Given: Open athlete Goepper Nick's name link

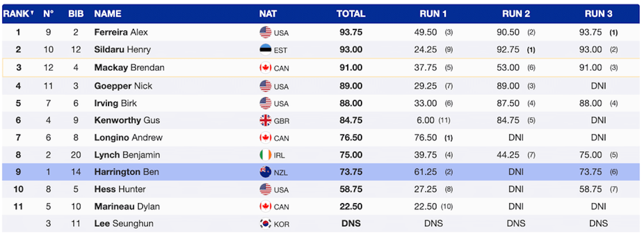Looking at the screenshot, I should coord(123,86).
